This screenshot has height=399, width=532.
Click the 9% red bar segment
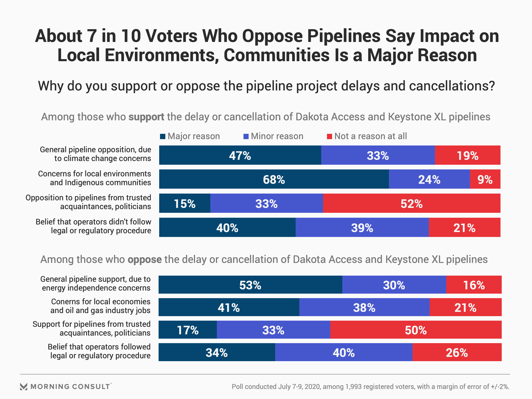pos(485,179)
